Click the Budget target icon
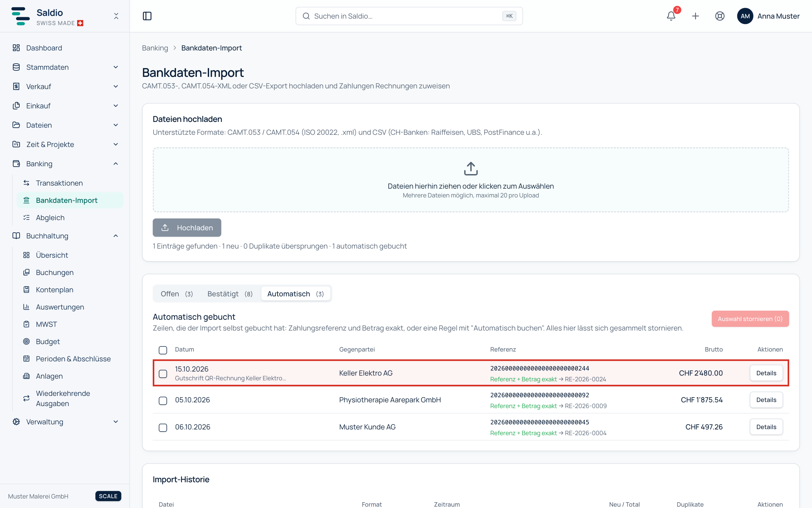The width and height of the screenshot is (812, 508). point(26,341)
